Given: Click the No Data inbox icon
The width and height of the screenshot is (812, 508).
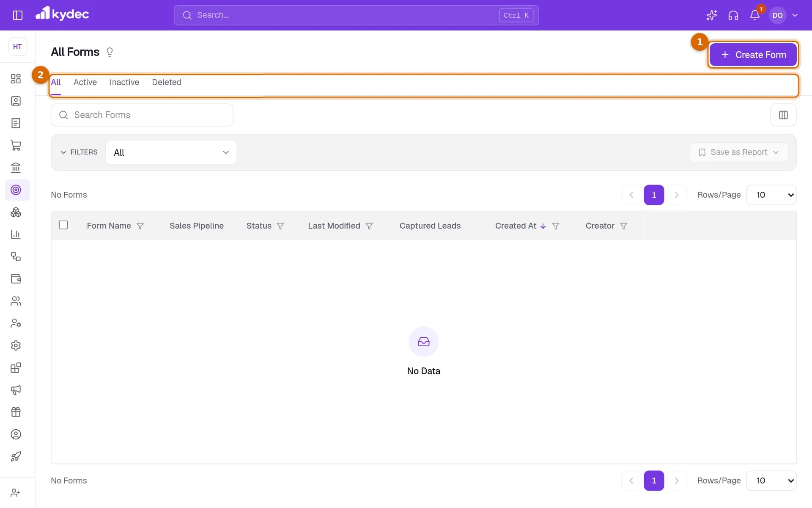Looking at the screenshot, I should click(424, 342).
